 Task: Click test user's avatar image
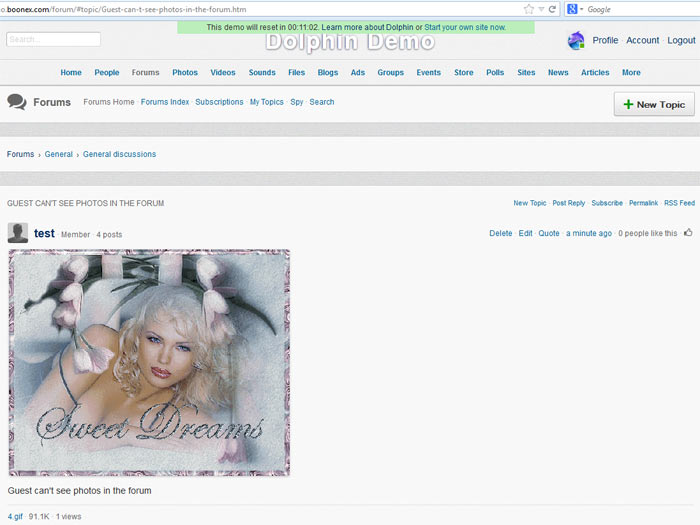coord(17,233)
